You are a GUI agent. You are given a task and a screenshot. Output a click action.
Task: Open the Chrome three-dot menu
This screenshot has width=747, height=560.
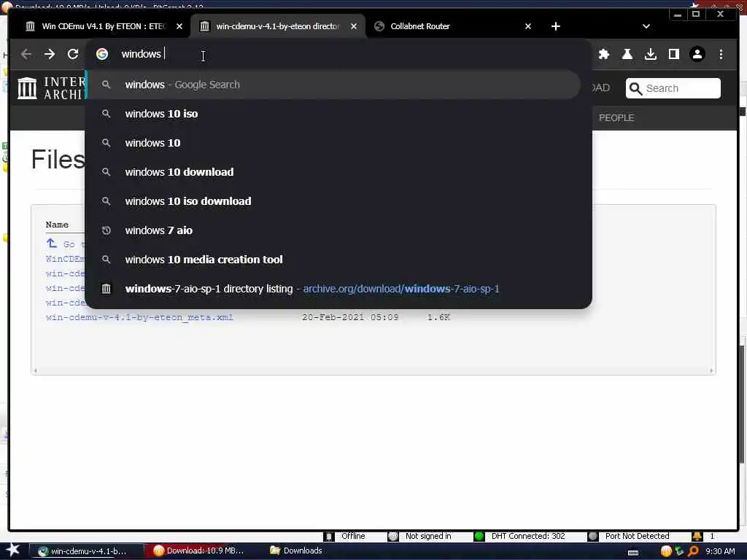(721, 54)
